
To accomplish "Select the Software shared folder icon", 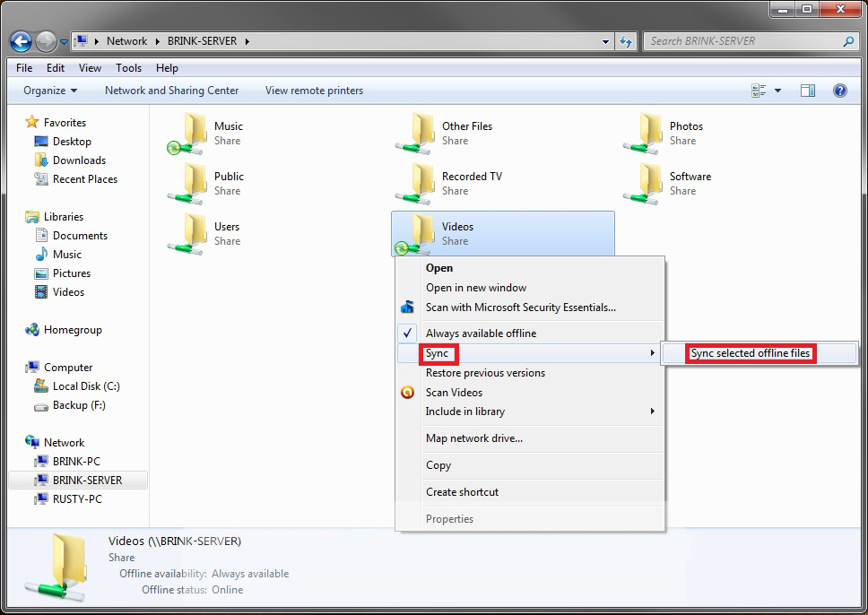I will click(x=643, y=183).
